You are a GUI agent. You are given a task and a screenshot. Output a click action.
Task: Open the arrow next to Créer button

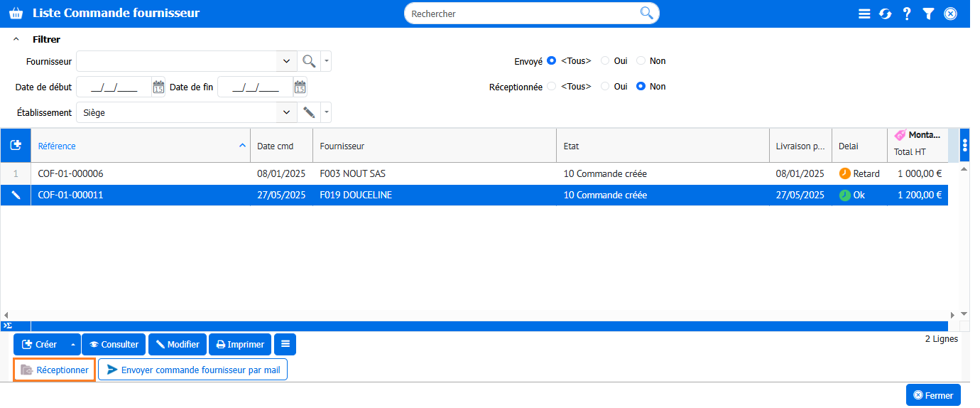pyautogui.click(x=72, y=345)
